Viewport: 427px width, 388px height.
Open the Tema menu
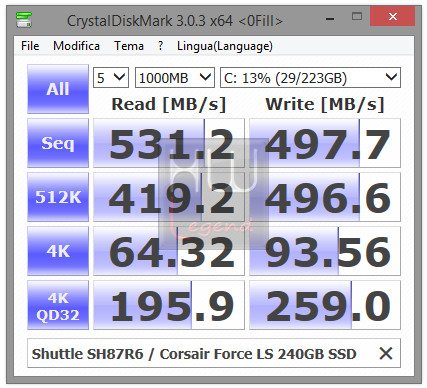pyautogui.click(x=129, y=46)
